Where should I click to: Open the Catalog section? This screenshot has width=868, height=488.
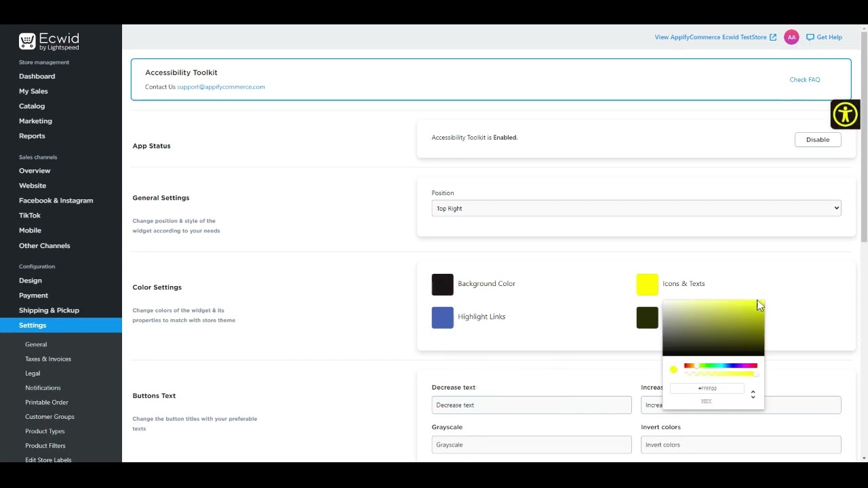pyautogui.click(x=32, y=106)
